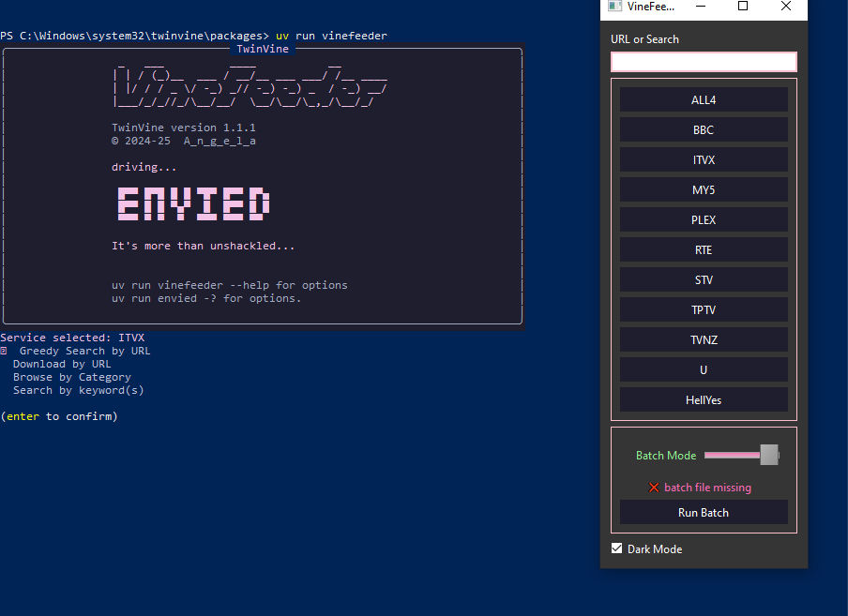Click the 'It's more than unshackled...' tagline

pos(203,246)
